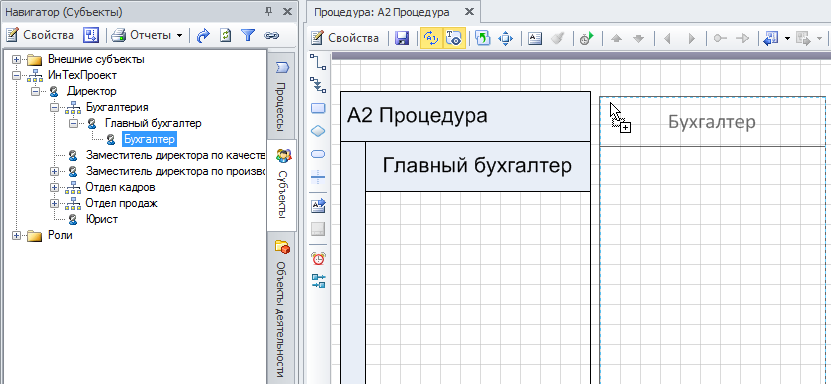The height and width of the screenshot is (384, 831).
Task: Expand the Роли folder
Action: tap(16, 236)
